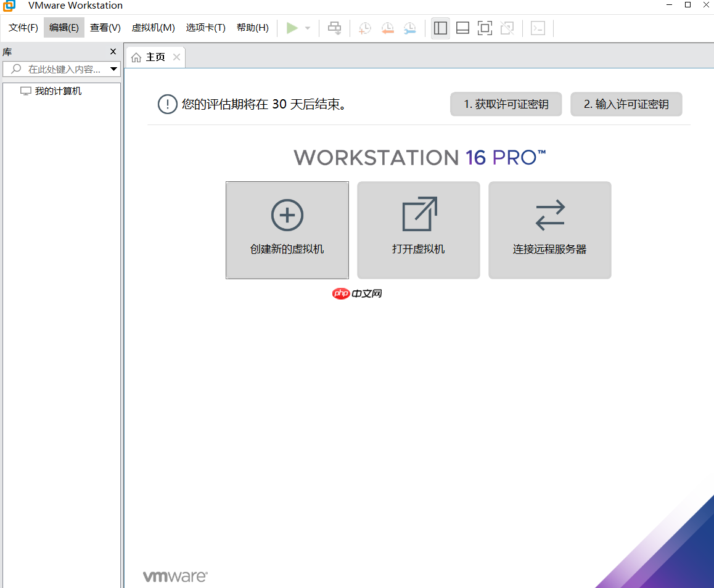Select 打开虚拟机 to open a virtual machine

click(418, 230)
